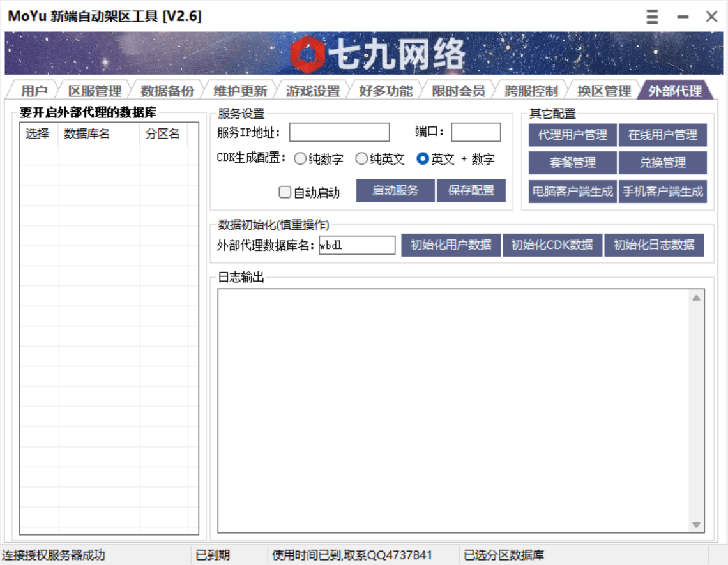Open 在线用户管理
Viewport: 728px width, 565px height.
[664, 134]
